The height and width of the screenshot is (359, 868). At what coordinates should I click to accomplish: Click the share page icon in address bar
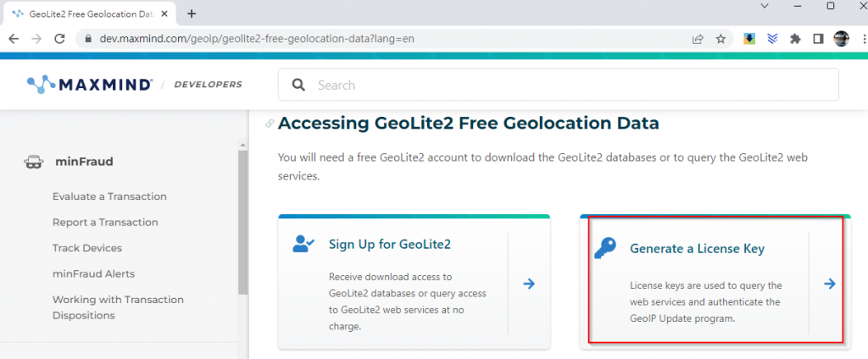(x=698, y=39)
